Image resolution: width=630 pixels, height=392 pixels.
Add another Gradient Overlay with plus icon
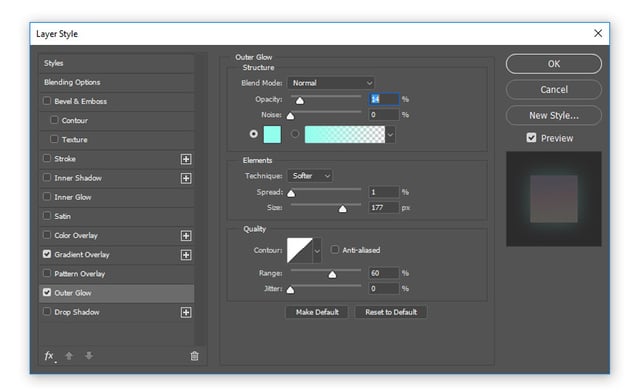coord(186,255)
